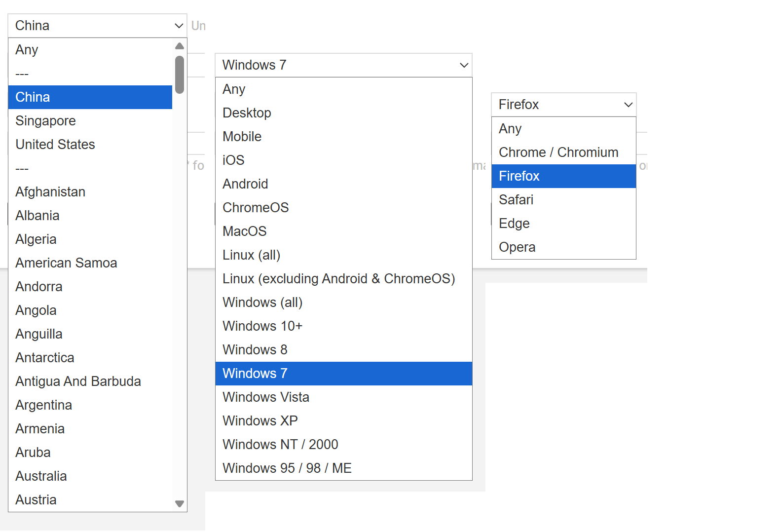The height and width of the screenshot is (532, 779).
Task: Select Australia option
Action: [90, 476]
